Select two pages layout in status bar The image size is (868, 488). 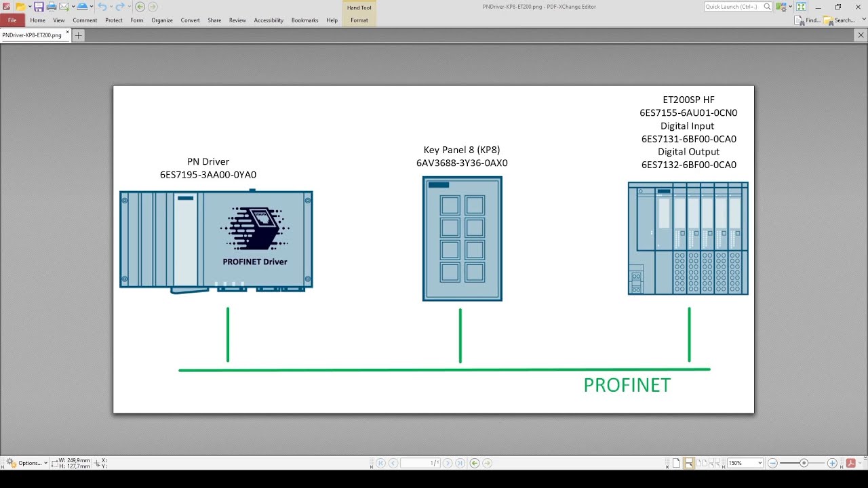click(702, 463)
